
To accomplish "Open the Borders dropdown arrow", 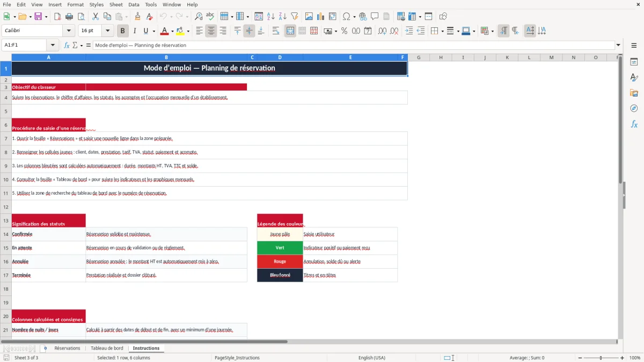I will coord(442,31).
